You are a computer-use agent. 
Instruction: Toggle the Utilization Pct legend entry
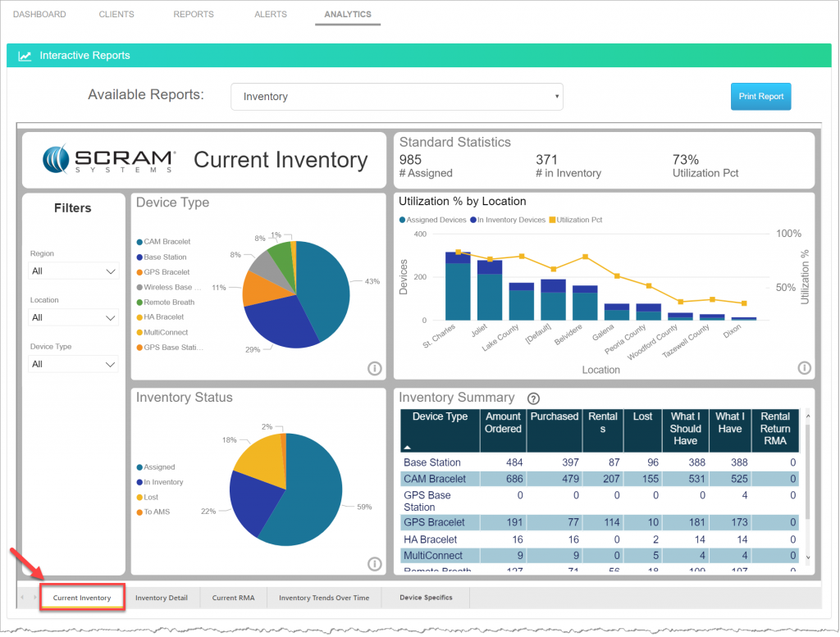574,220
